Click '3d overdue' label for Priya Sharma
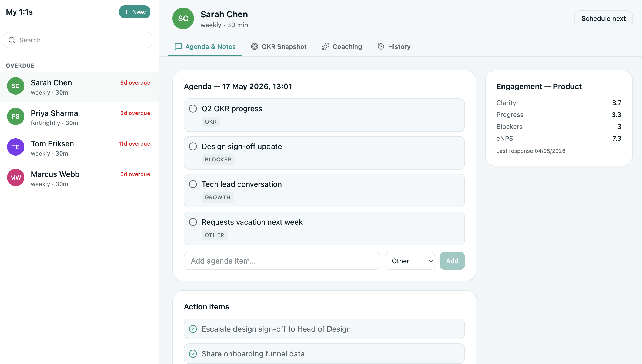Screen dimensions: 642x364 135,113
